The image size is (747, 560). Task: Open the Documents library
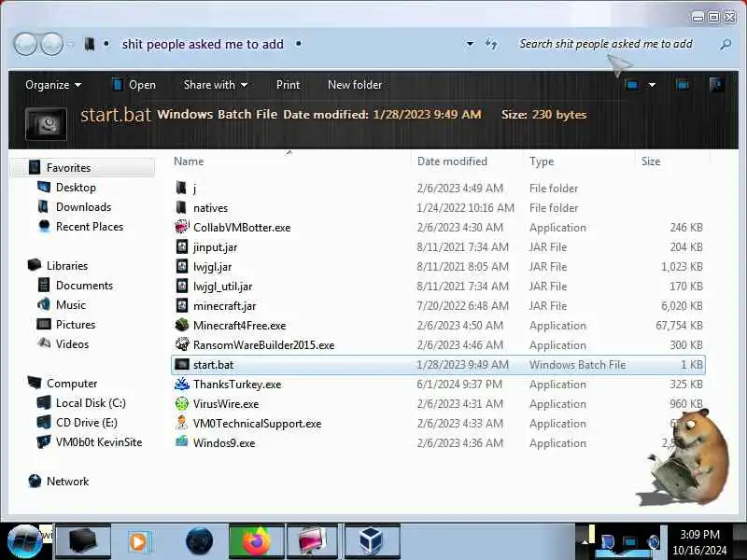pyautogui.click(x=84, y=285)
